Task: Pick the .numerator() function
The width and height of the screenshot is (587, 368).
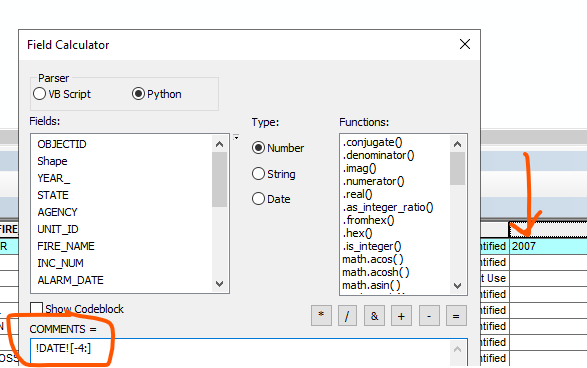Action: coord(373,181)
